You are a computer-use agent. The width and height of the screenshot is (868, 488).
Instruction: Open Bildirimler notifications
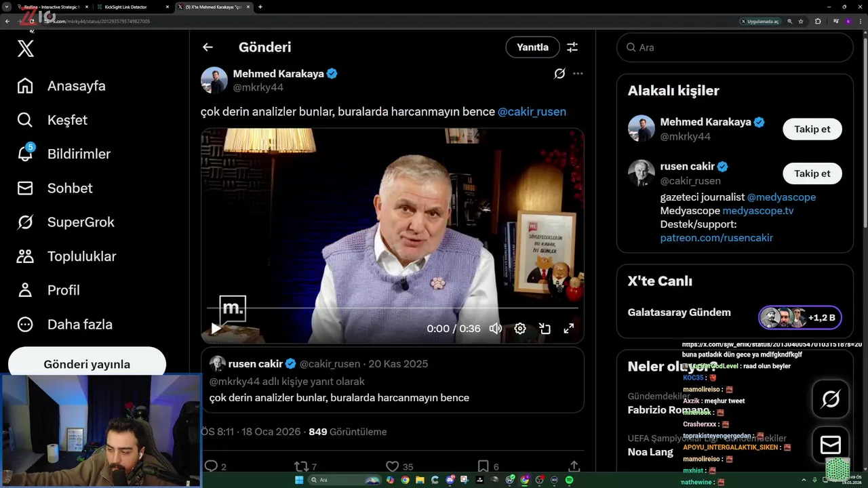tap(64, 154)
